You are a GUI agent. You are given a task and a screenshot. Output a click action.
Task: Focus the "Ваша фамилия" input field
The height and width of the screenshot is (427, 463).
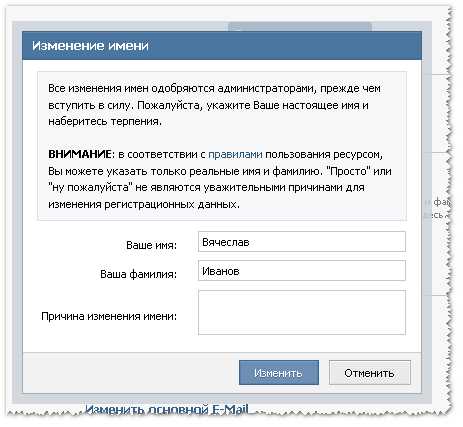pos(302,270)
